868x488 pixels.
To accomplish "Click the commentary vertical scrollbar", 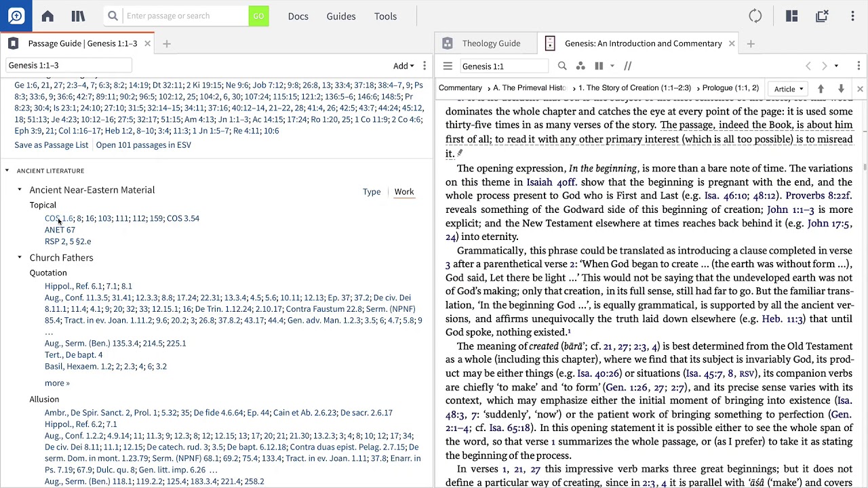I will (x=865, y=167).
